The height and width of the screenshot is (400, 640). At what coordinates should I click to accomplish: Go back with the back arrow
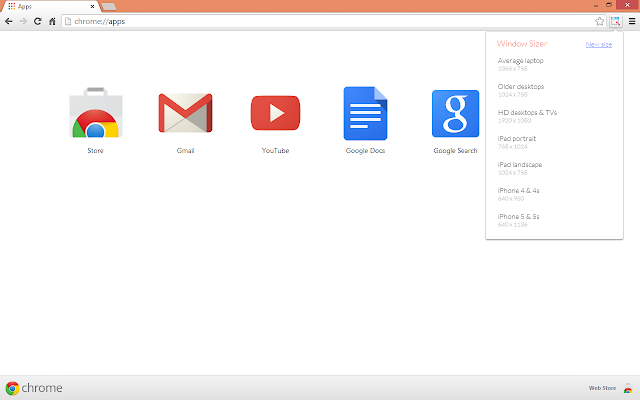coord(9,21)
